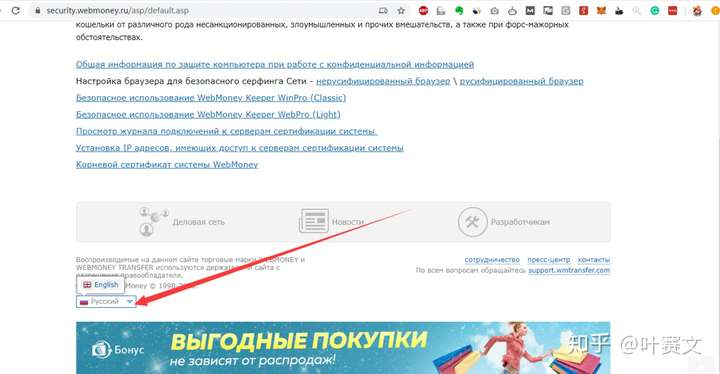
Task: Expand the 'Русский' language dropdown arrow
Action: [129, 301]
